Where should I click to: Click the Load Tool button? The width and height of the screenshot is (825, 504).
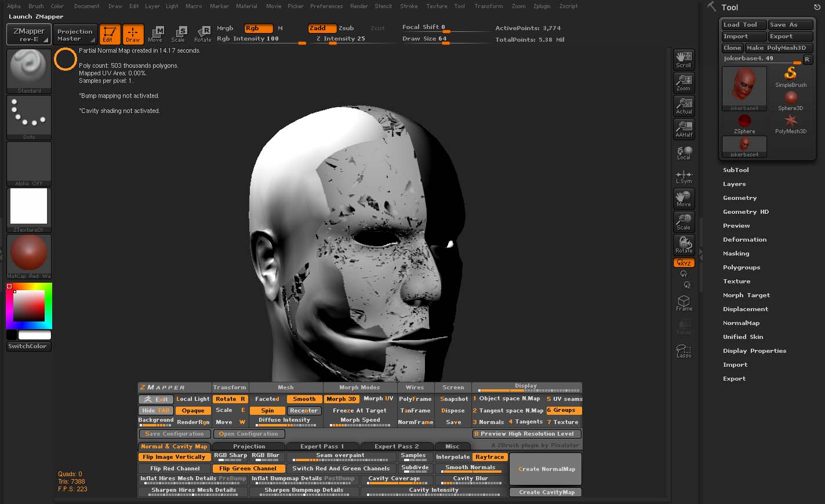(x=744, y=25)
